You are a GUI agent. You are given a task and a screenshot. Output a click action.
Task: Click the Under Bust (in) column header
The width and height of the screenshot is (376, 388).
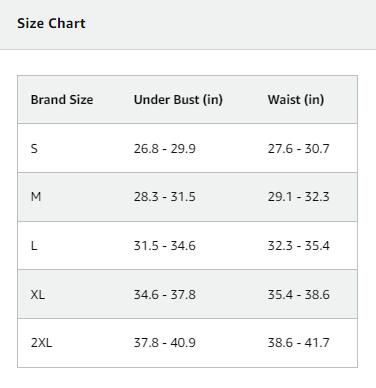178,100
